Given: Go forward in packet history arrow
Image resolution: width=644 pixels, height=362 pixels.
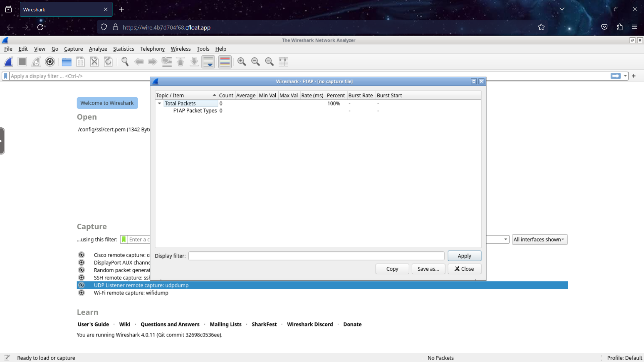Looking at the screenshot, I should coord(152,62).
